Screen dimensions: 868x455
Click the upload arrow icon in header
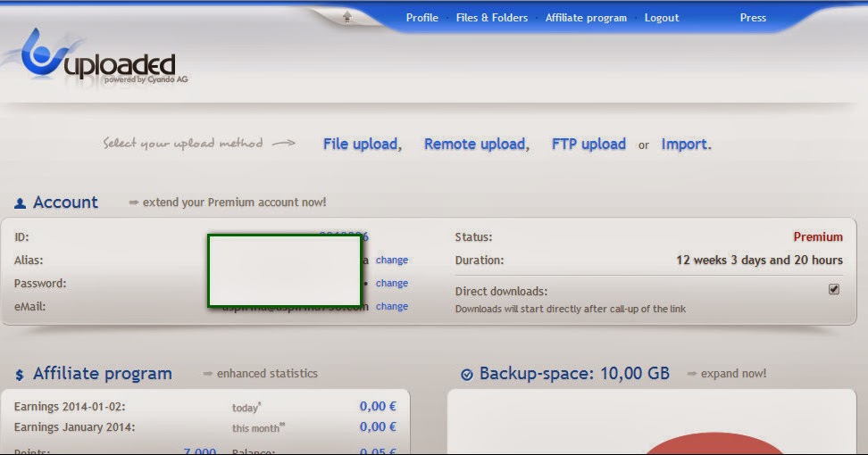click(347, 17)
